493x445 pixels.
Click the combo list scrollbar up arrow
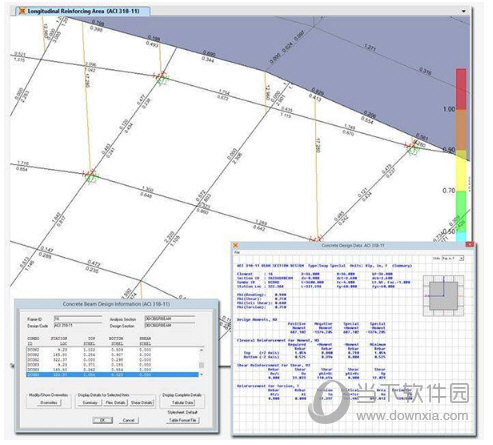[x=201, y=350]
